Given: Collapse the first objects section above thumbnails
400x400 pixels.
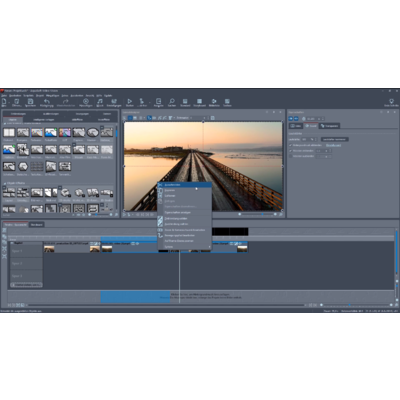Looking at the screenshot, I should pyautogui.click(x=5, y=123).
